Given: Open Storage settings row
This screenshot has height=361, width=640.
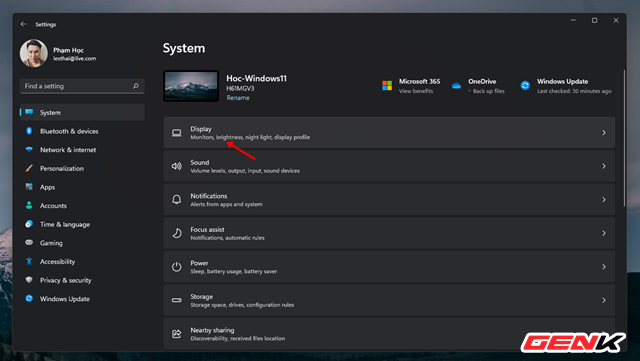Looking at the screenshot, I should click(x=389, y=300).
